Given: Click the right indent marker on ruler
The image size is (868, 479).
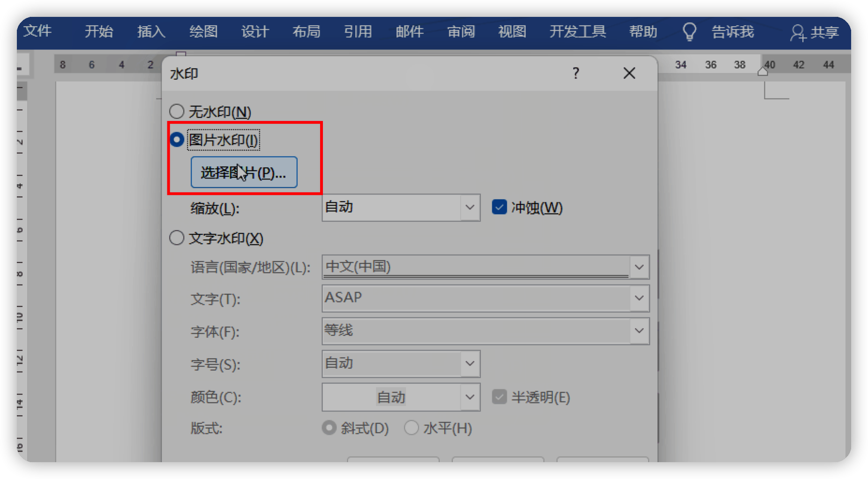Looking at the screenshot, I should click(763, 71).
